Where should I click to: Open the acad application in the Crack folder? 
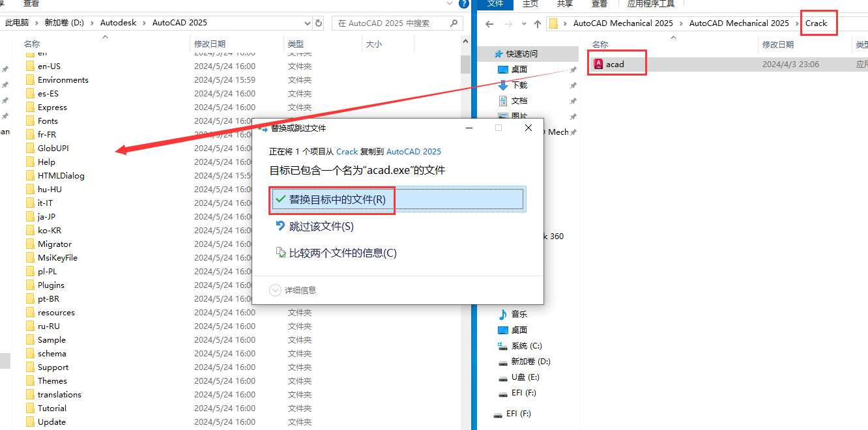pyautogui.click(x=615, y=63)
